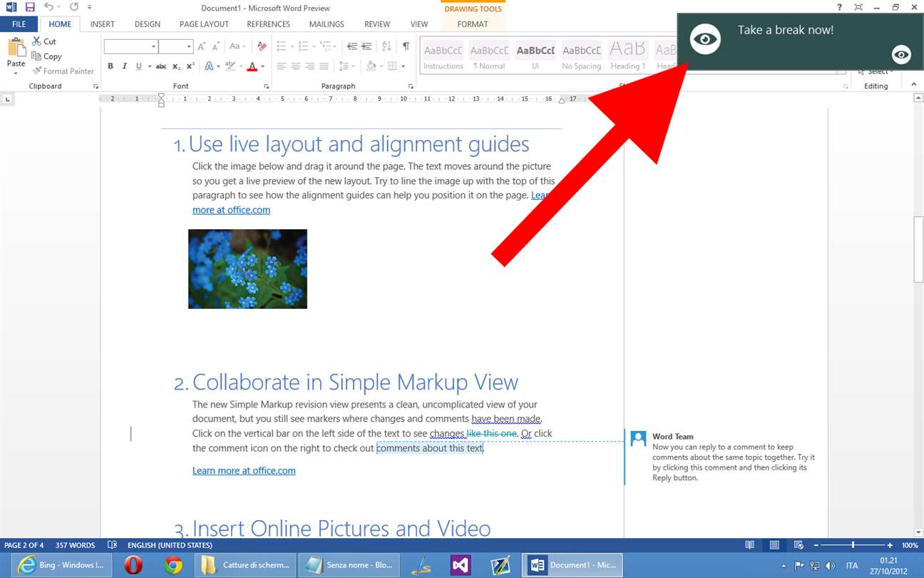Image resolution: width=924 pixels, height=578 pixels.
Task: Switch to Web Layout view
Action: [x=799, y=545]
